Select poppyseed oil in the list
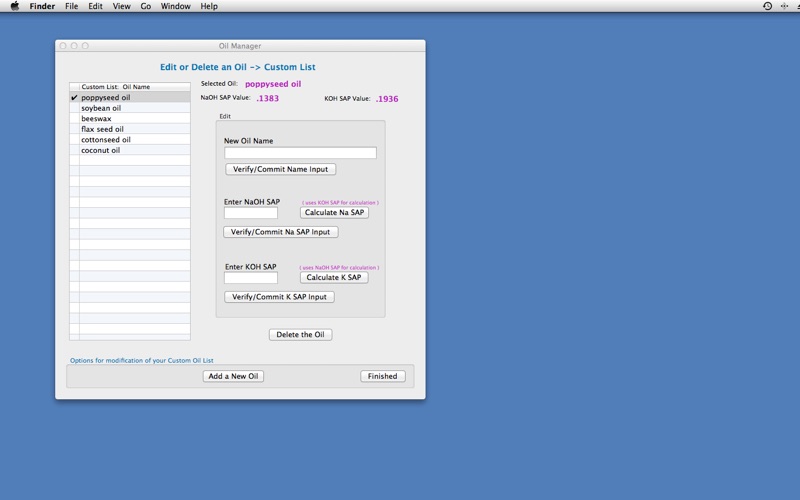Screen dimensions: 800x500 (x=130, y=97)
